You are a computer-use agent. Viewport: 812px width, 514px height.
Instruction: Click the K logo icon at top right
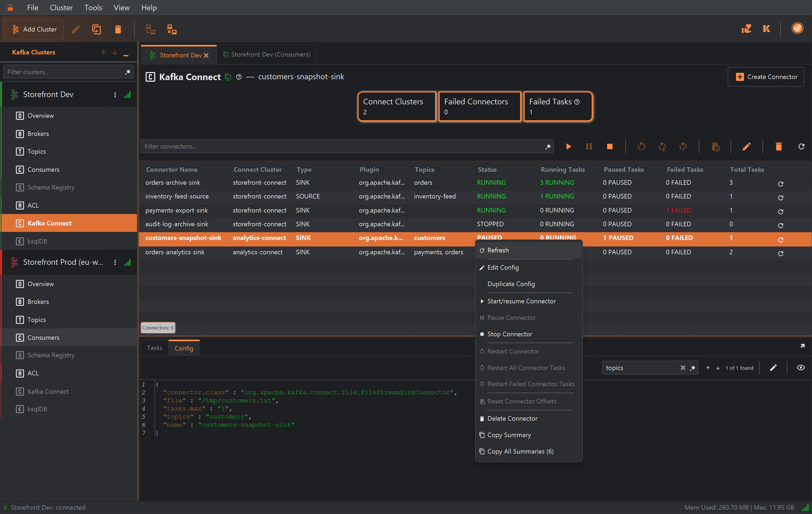point(766,29)
